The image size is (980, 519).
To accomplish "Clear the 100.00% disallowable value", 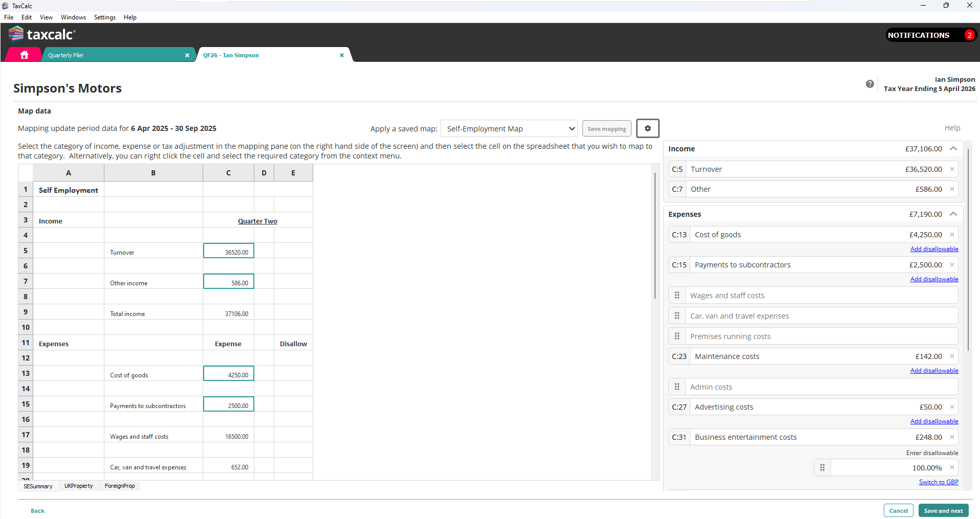I will pyautogui.click(x=952, y=467).
